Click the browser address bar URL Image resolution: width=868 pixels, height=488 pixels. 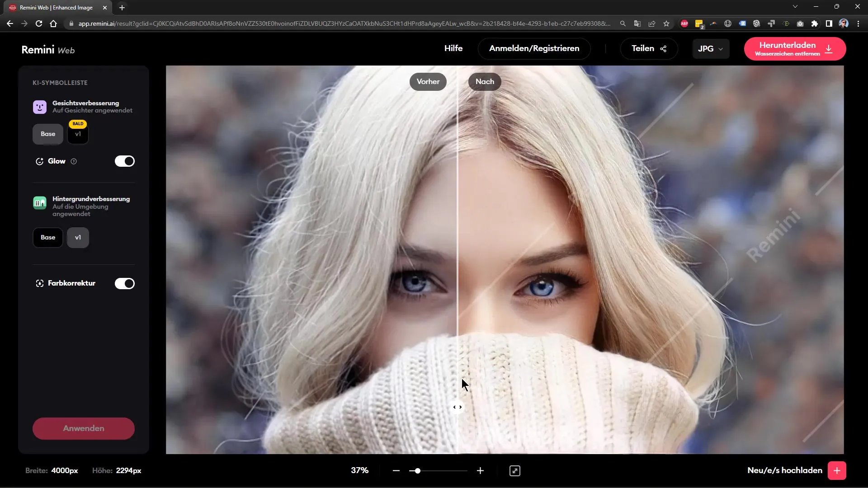pos(344,23)
